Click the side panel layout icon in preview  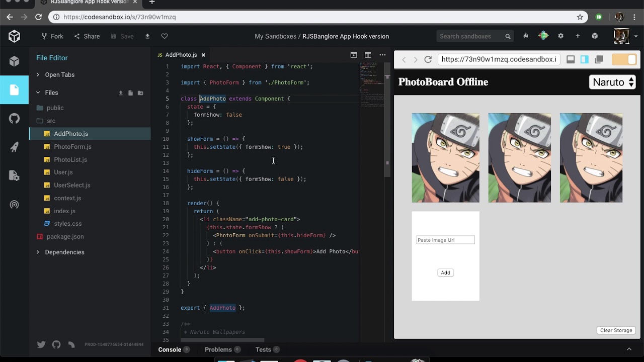tap(584, 59)
